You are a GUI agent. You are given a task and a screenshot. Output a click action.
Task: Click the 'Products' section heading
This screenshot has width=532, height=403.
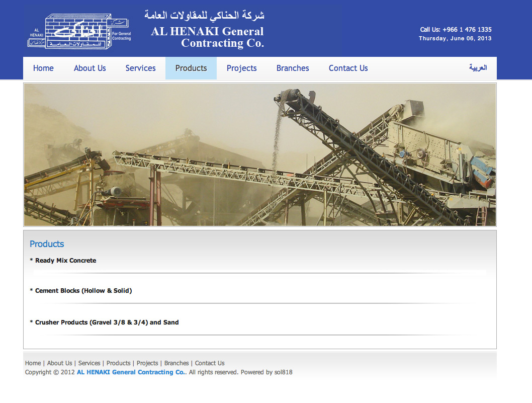click(47, 244)
